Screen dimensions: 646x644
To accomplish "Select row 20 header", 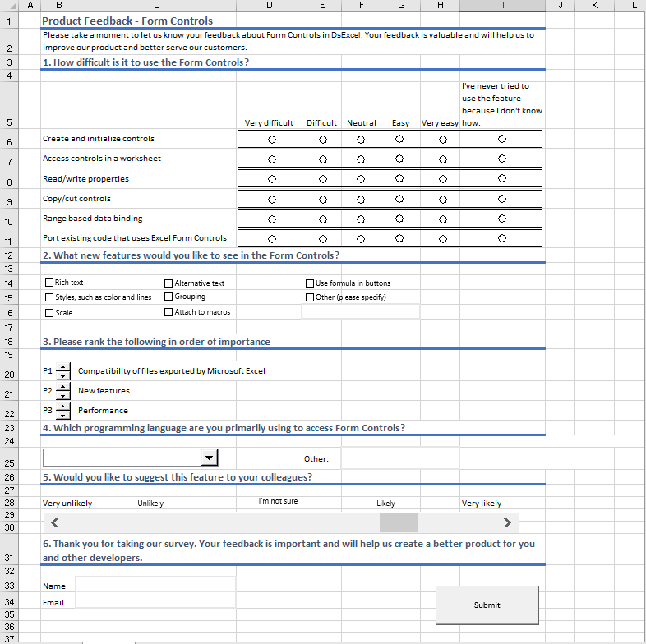I will pos(9,370).
